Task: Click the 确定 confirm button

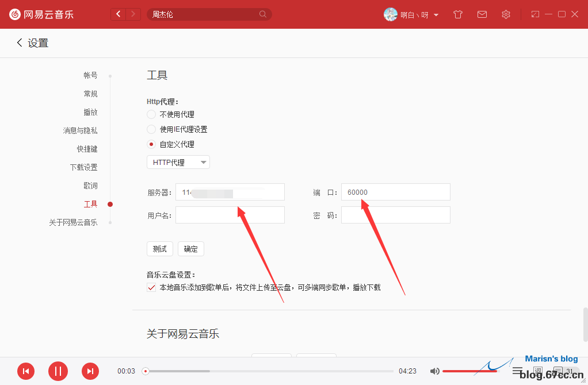Action: click(191, 249)
